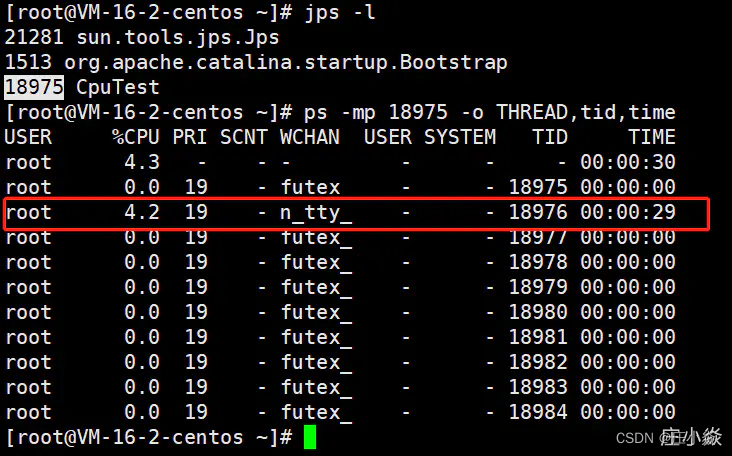Click 'futex_' WCHAN in TID 18980 row
This screenshot has height=456, width=732.
[316, 313]
